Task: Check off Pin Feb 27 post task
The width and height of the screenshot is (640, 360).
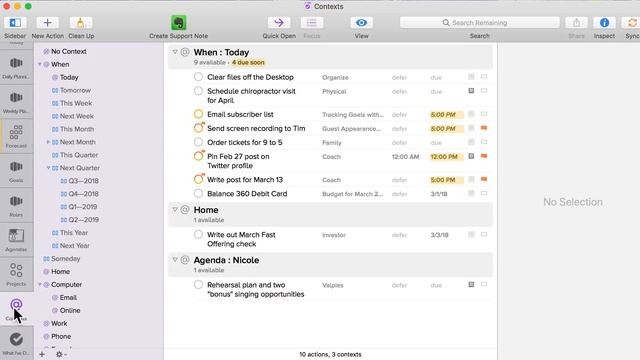Action: (x=198, y=156)
